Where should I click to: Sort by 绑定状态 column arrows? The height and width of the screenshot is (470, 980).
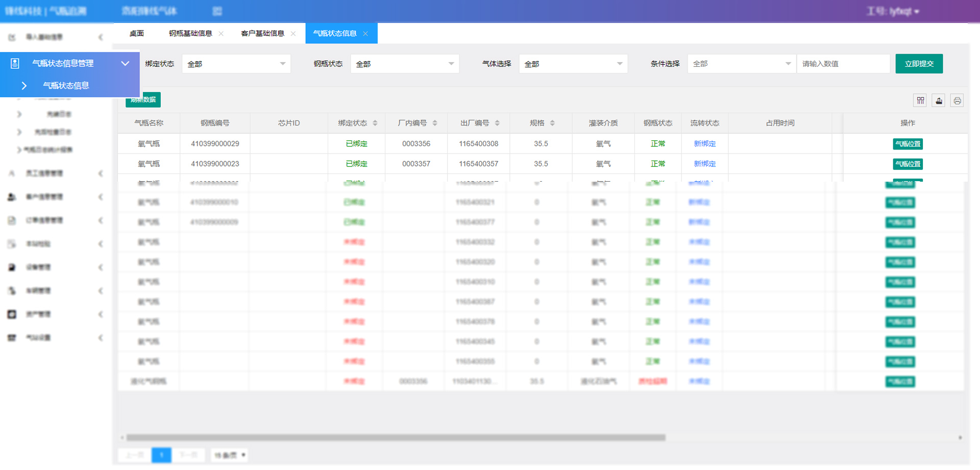click(375, 123)
